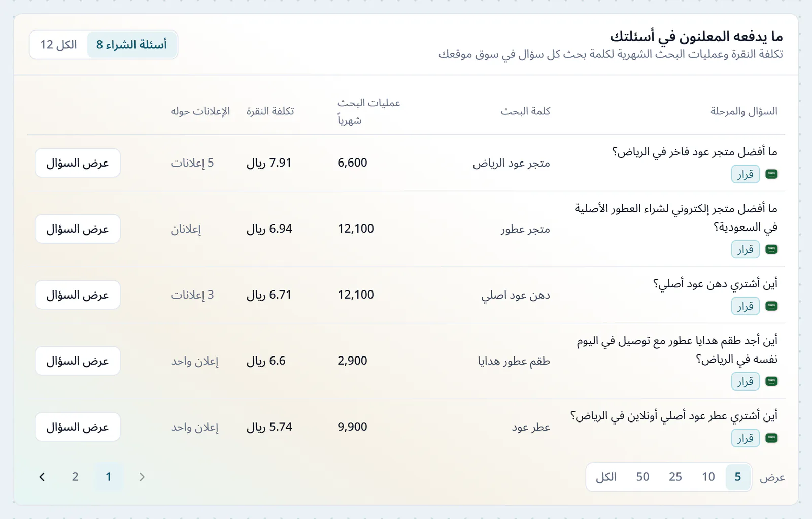Click عرض السؤال for the طقم عطور هدايا row
Image resolution: width=812 pixels, height=519 pixels.
coord(78,361)
